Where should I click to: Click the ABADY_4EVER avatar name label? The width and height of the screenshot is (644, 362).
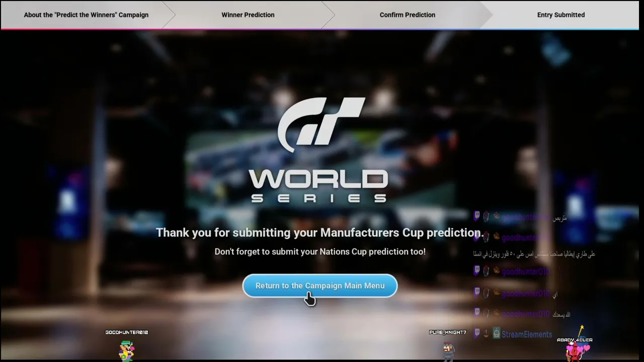[x=575, y=340]
